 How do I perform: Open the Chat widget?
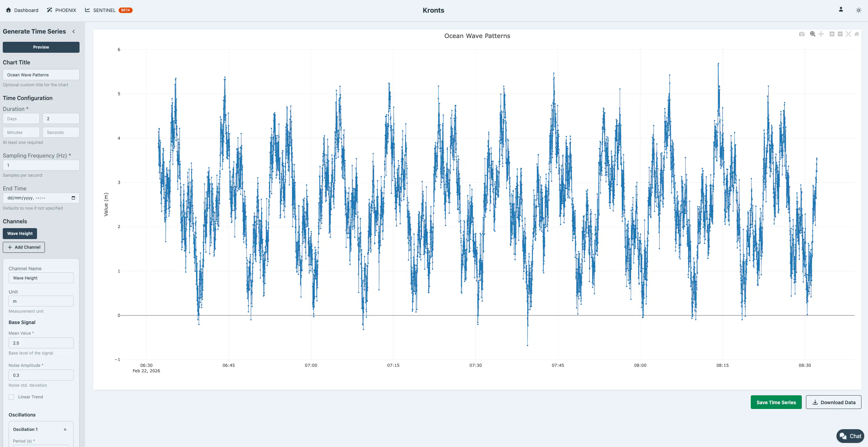point(850,436)
